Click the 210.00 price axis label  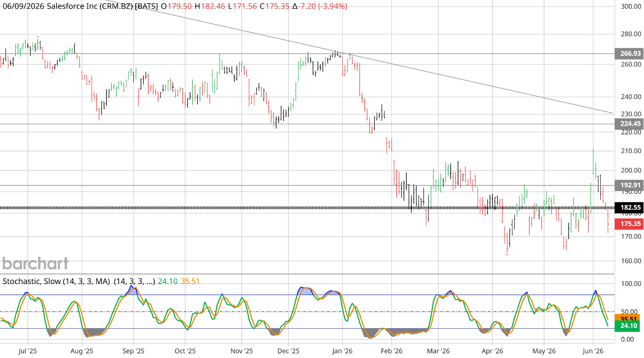(x=631, y=151)
